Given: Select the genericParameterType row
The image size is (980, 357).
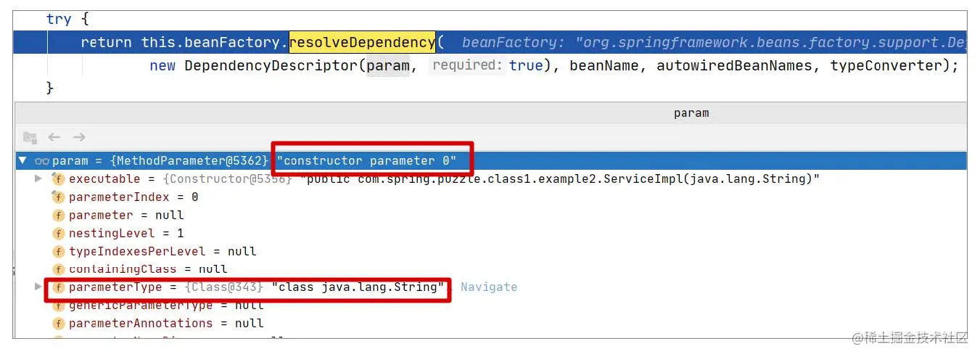Looking at the screenshot, I should [x=490, y=305].
